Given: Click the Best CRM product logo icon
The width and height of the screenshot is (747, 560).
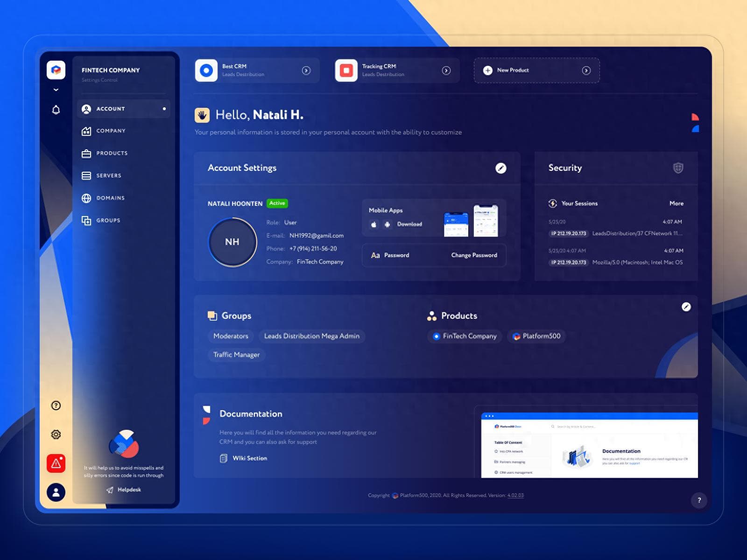Looking at the screenshot, I should 206,70.
